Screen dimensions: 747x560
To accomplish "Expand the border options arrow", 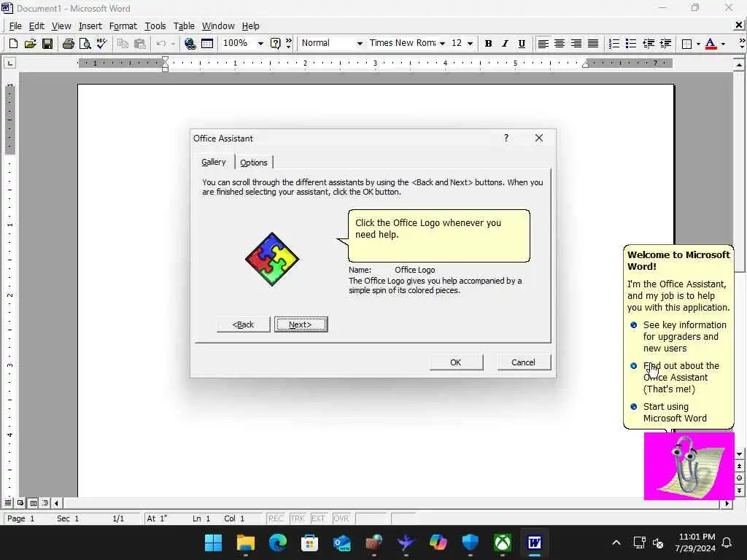I will (x=698, y=44).
